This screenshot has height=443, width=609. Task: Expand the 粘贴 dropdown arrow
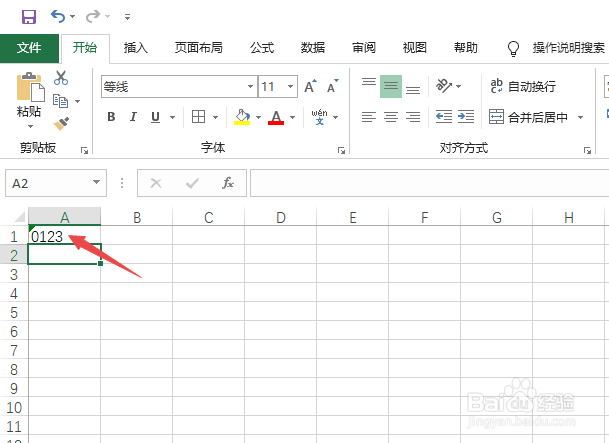coord(30,126)
